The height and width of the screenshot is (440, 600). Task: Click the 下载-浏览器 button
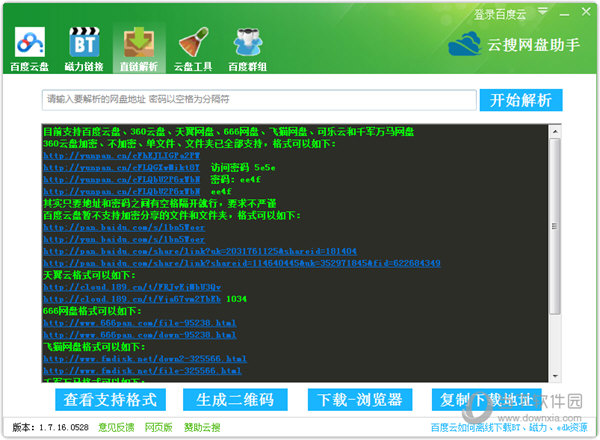(360, 400)
